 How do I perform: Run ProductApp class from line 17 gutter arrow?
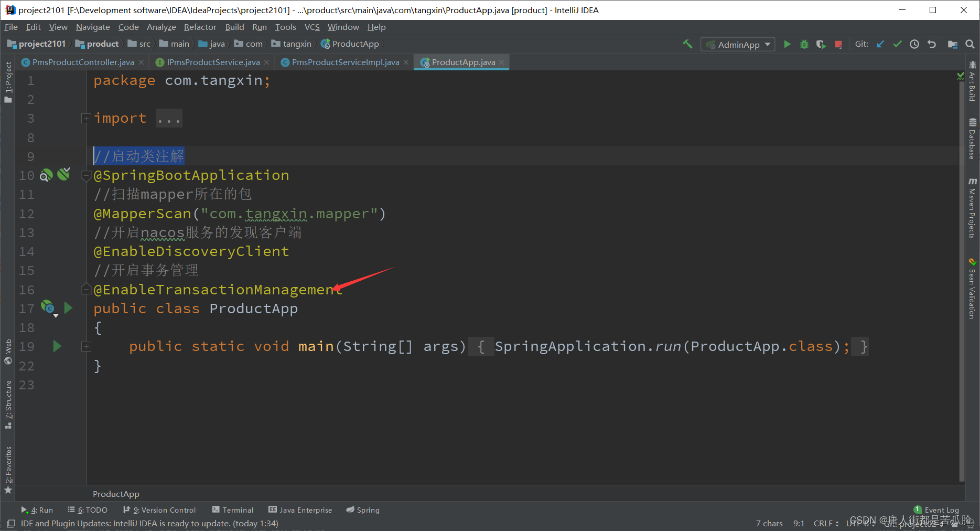click(x=68, y=308)
